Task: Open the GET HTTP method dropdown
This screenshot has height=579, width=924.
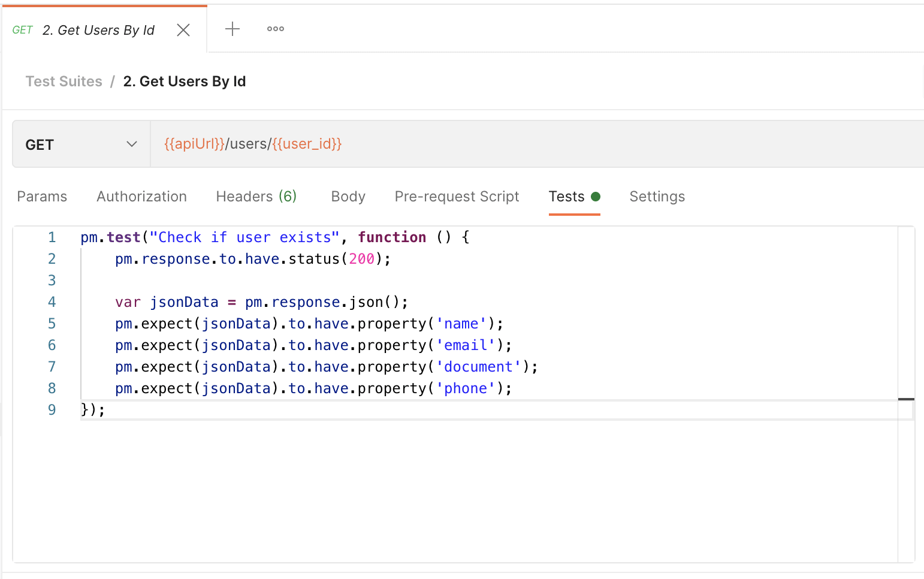Action: coord(81,144)
